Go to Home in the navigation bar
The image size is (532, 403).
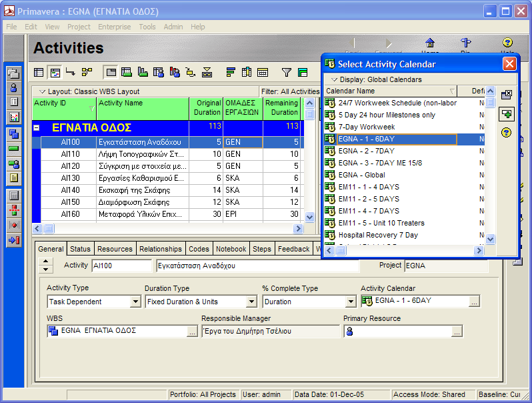tap(430, 44)
